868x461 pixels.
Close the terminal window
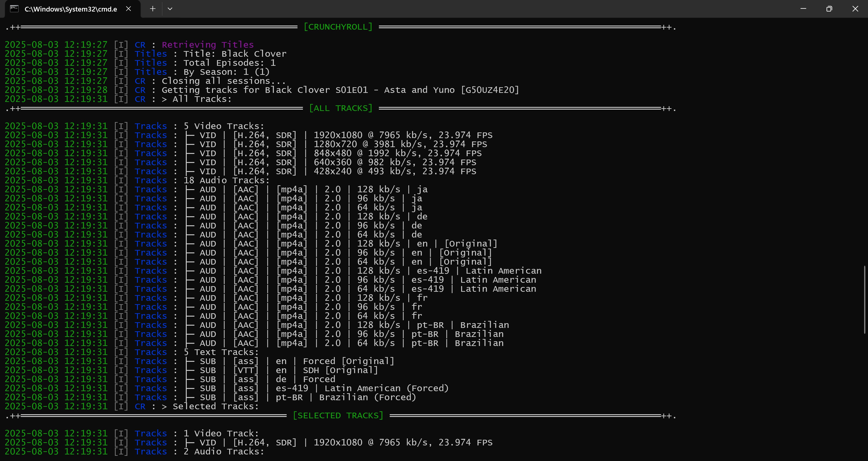coord(855,9)
